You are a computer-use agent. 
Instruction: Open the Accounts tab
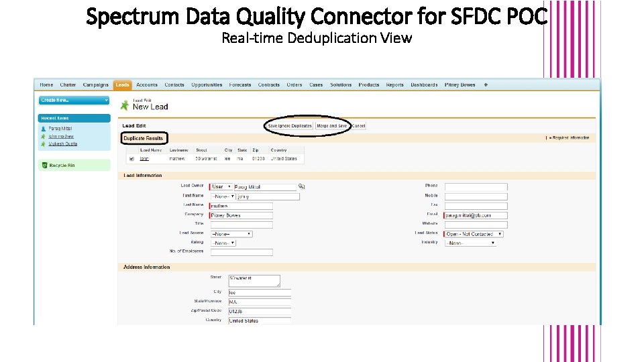coord(147,85)
